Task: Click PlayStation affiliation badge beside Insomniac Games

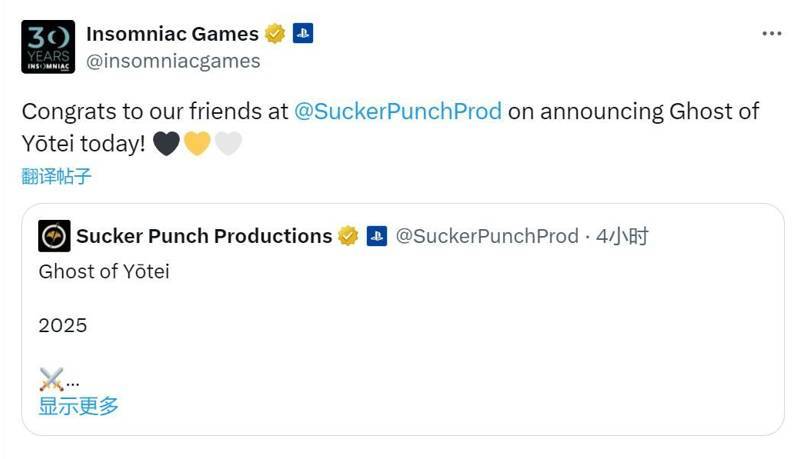Action: click(303, 33)
